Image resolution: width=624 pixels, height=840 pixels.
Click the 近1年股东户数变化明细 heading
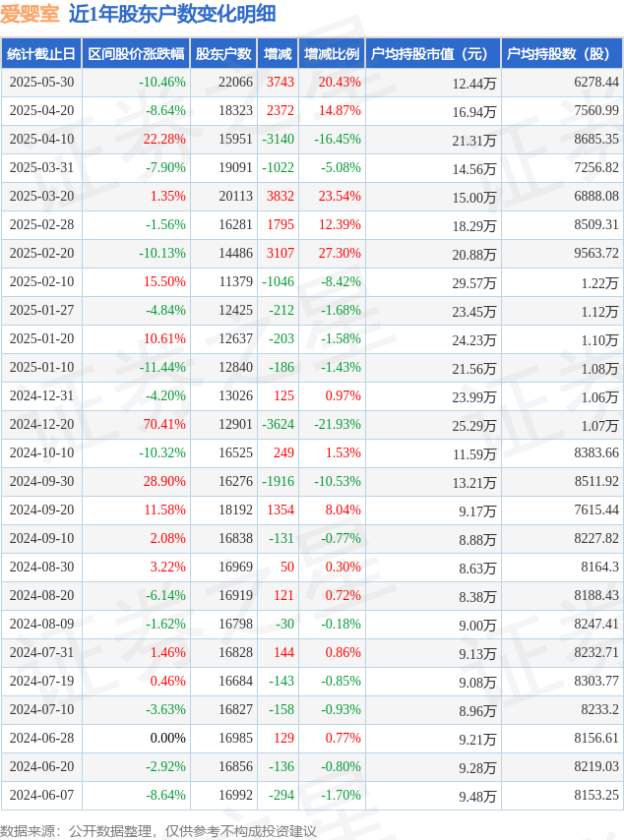tap(172, 14)
